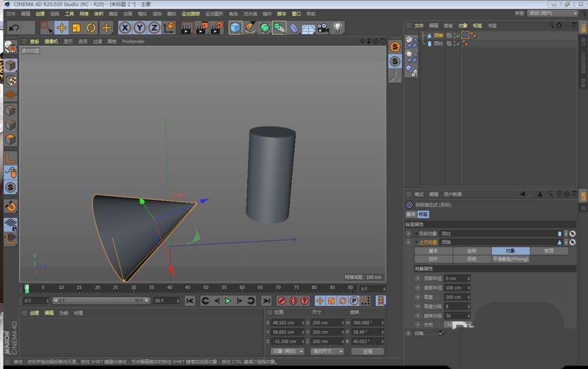Collapse the 上行矢量 attribute row
This screenshot has height=369, width=588.
pyautogui.click(x=417, y=242)
